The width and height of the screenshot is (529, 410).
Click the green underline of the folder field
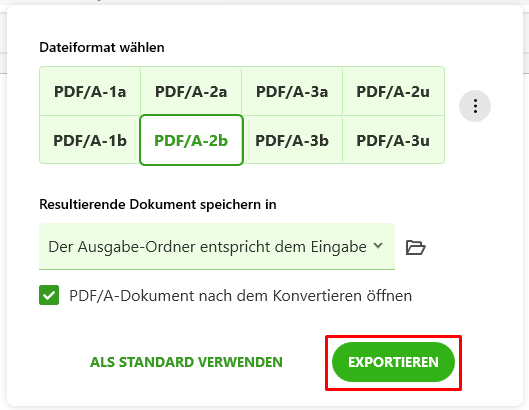(x=217, y=269)
